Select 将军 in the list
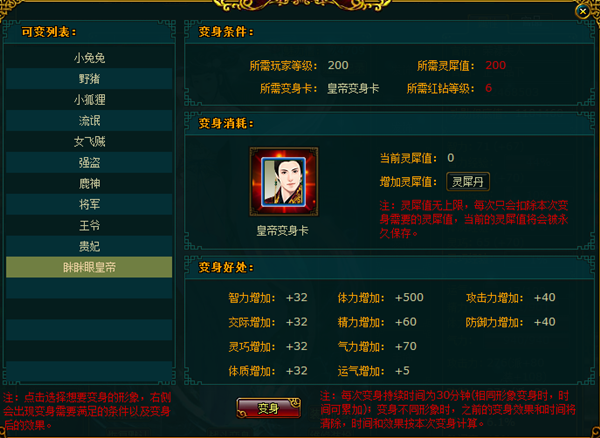This screenshot has width=600, height=438. pos(89,205)
